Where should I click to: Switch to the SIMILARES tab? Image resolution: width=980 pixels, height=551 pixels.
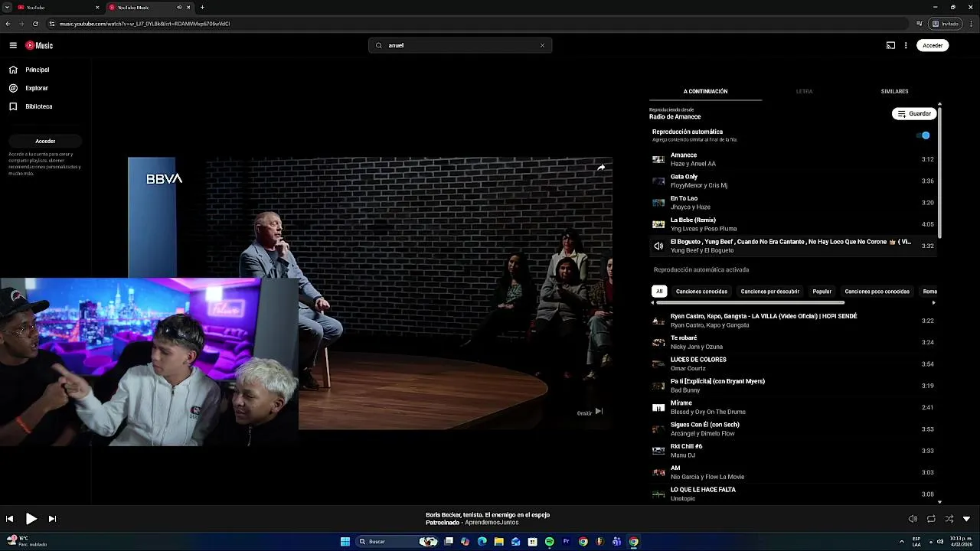point(894,91)
